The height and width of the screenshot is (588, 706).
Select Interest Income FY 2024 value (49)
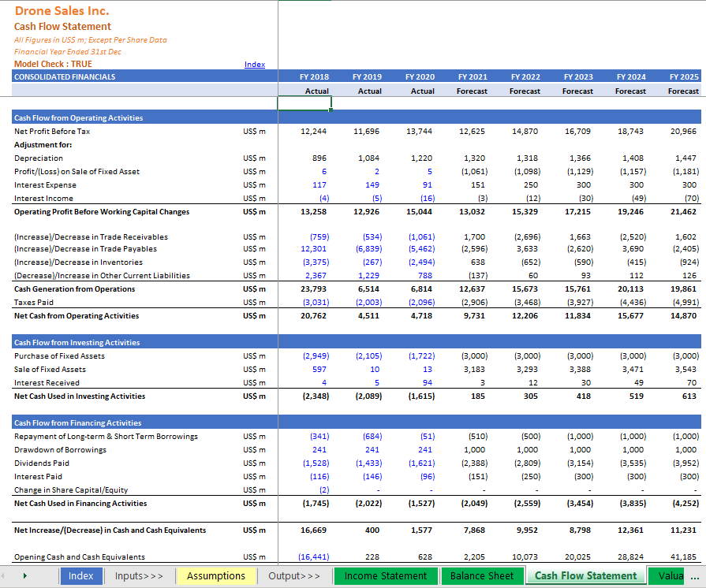tap(637, 199)
